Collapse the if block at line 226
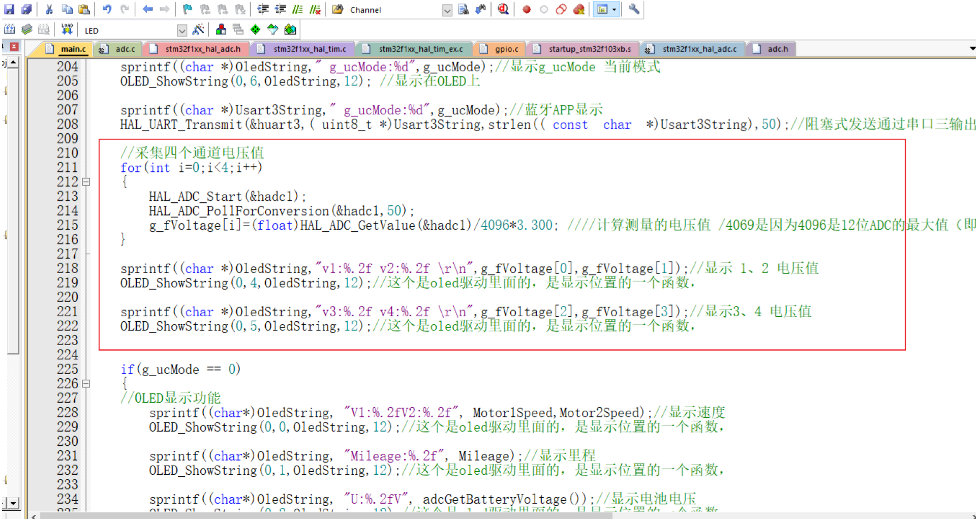 pyautogui.click(x=86, y=384)
